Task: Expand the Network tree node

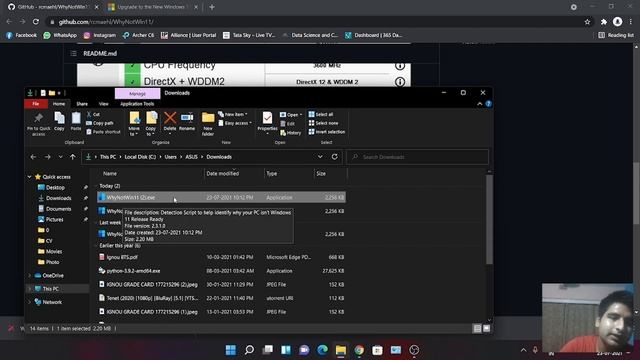Action: (x=29, y=302)
